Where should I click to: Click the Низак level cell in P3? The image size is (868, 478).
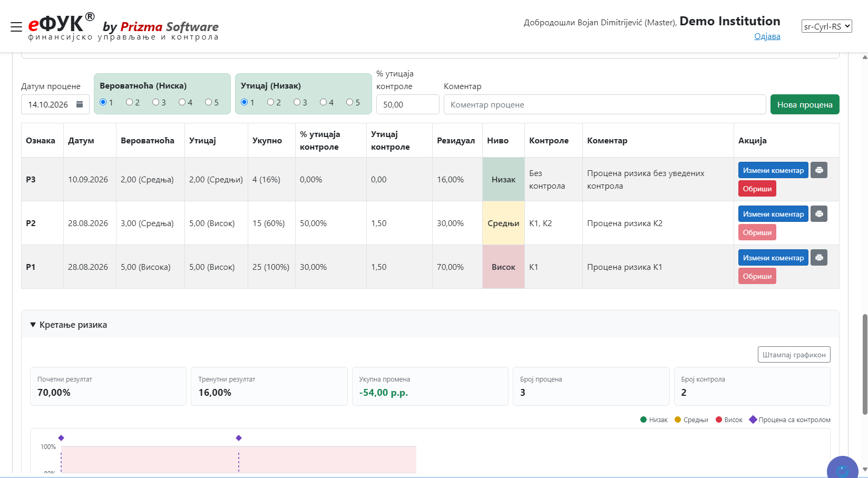(x=503, y=179)
